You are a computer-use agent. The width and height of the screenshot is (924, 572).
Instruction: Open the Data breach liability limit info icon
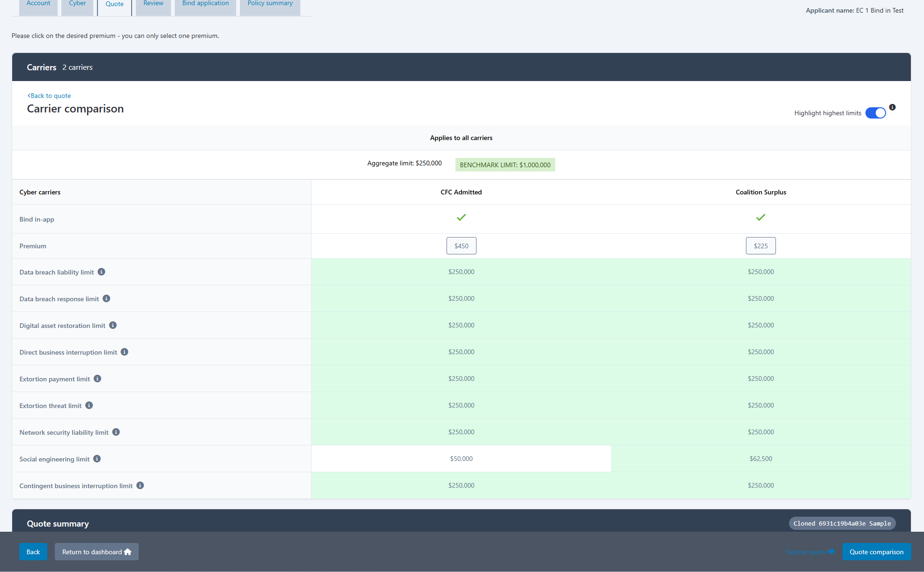102,271
